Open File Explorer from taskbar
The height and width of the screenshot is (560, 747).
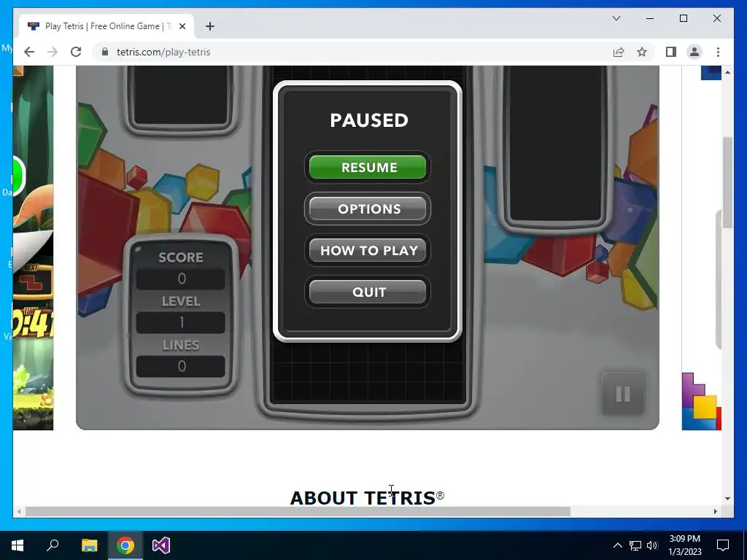89,545
